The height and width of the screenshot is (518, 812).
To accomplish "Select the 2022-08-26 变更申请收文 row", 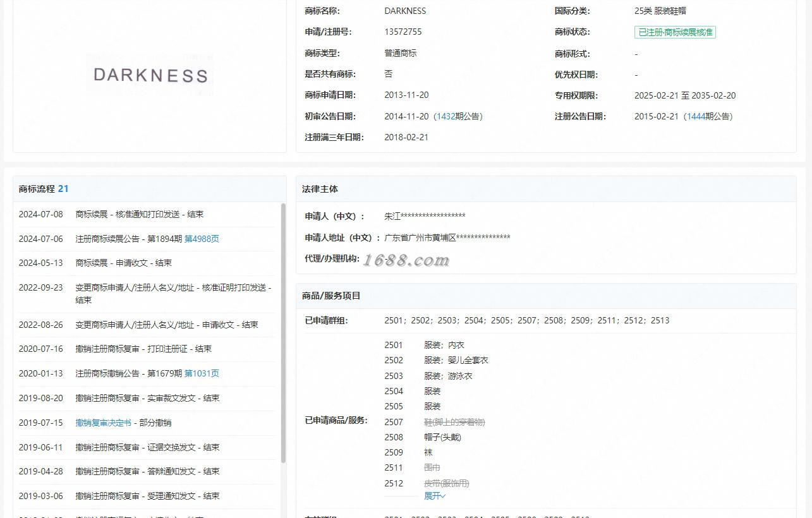I will [x=147, y=325].
